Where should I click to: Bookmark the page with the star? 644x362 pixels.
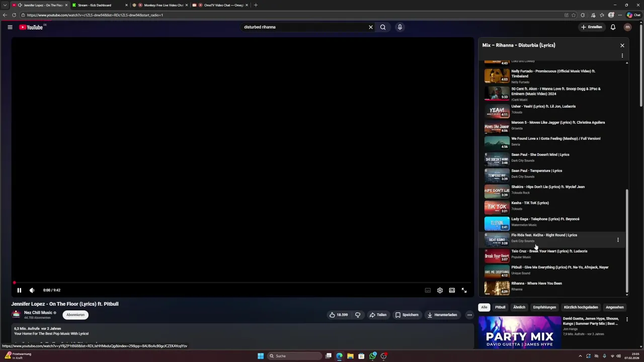[x=574, y=15]
